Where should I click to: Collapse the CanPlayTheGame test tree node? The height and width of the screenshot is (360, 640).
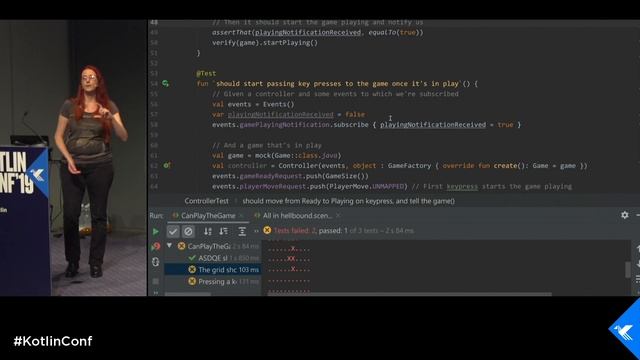(x=169, y=246)
